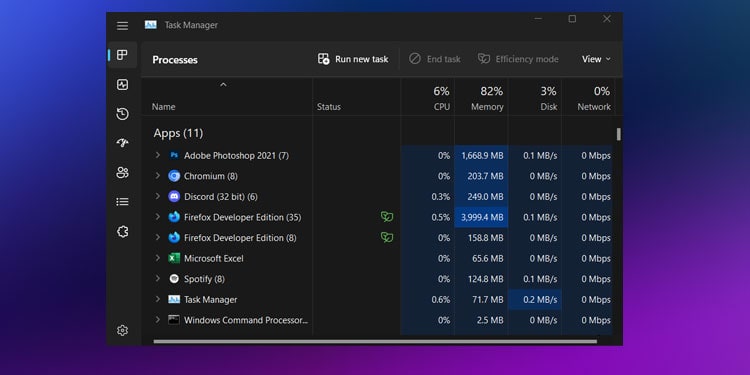750x375 pixels.
Task: Open the Performance page in sidebar
Action: [x=122, y=85]
